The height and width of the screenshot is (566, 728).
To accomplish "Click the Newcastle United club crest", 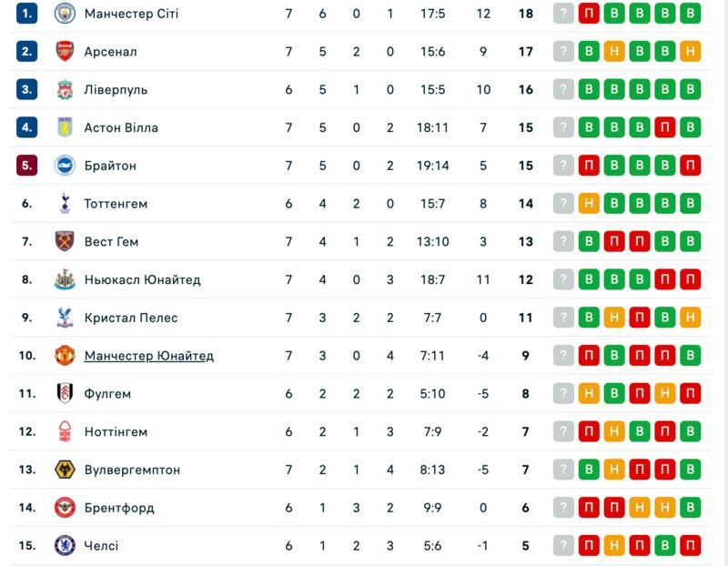I will pos(64,280).
